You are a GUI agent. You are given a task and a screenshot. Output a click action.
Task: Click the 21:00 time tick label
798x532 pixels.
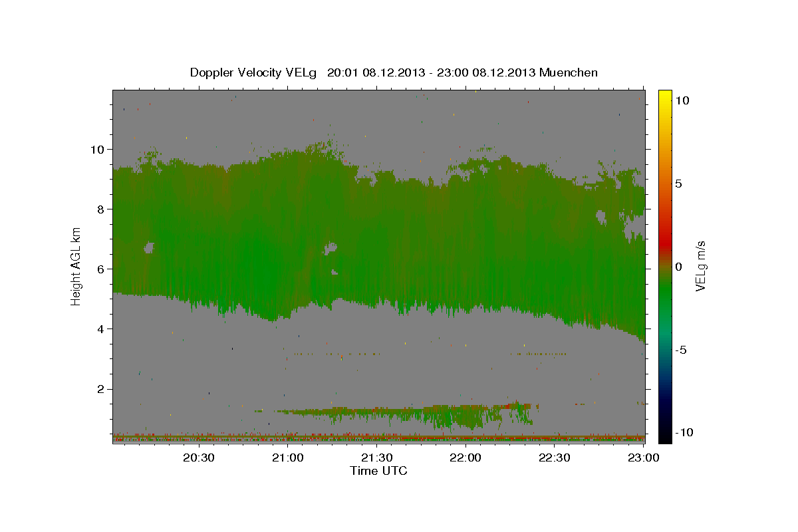tap(288, 458)
